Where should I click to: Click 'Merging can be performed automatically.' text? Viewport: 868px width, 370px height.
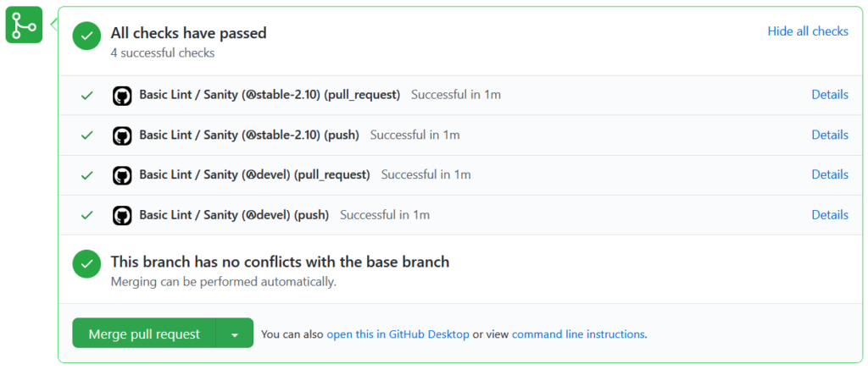(224, 281)
